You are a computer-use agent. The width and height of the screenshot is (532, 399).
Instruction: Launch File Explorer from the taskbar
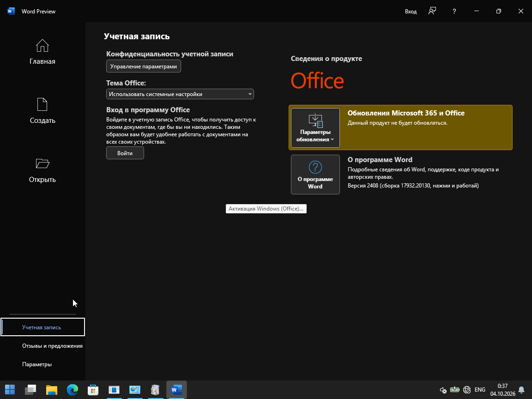(x=52, y=389)
